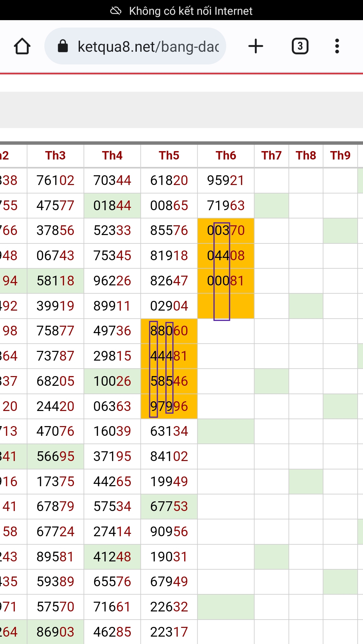
Task: Tap the browser home icon
Action: tap(22, 46)
